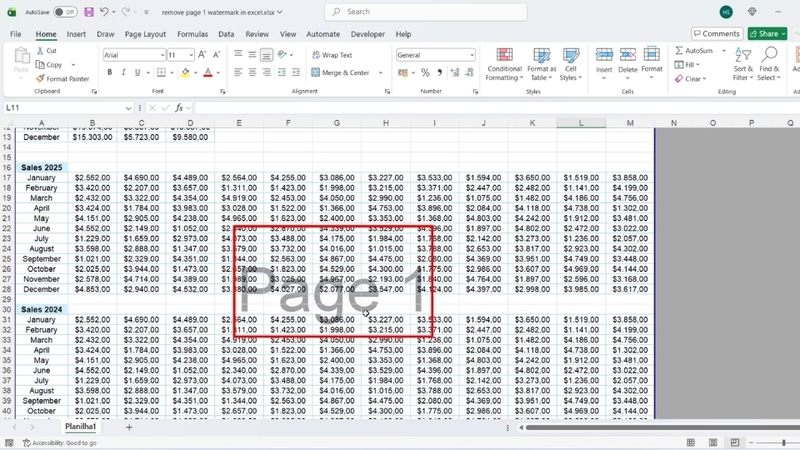
Task: Toggle Align Left
Action: 238,72
